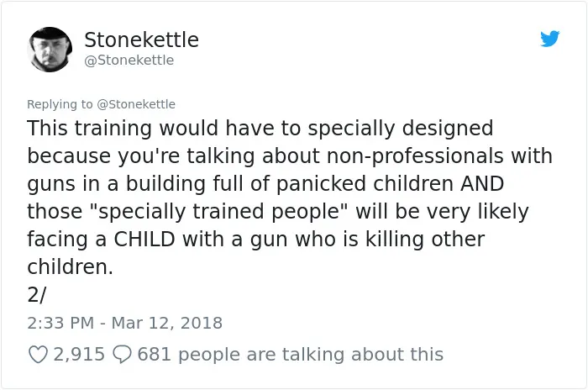
Task: Click the grey @Stonekettle handle under the name
Action: pos(129,60)
